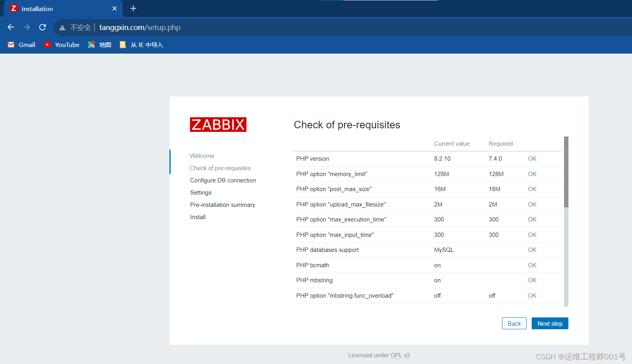
Task: Click the PHP bcmath row label
Action: [313, 265]
